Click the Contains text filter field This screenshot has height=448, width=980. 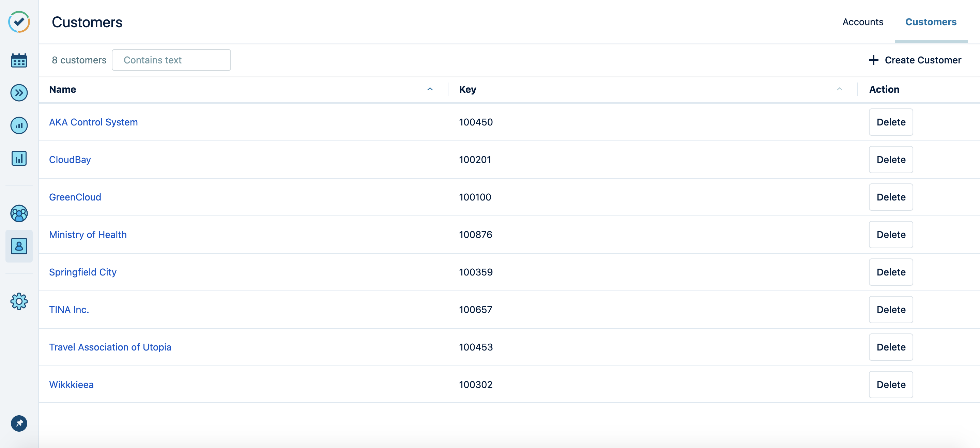coord(171,60)
